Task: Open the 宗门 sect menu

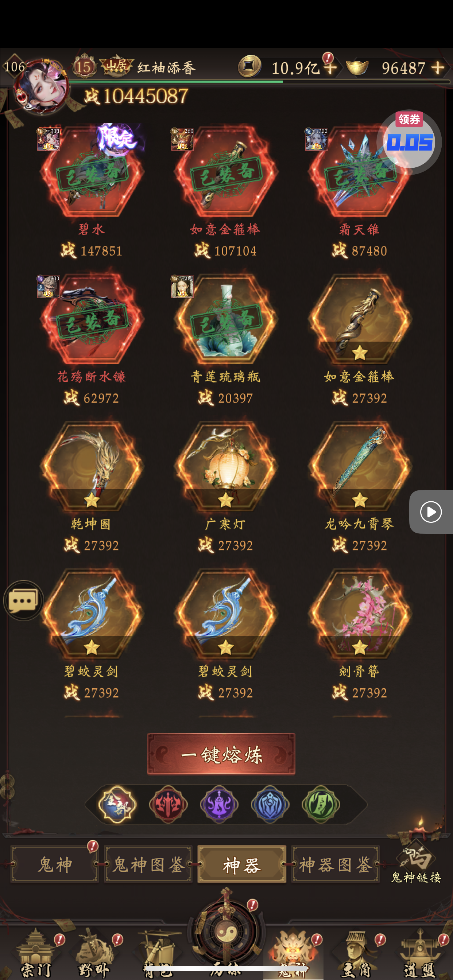Action: point(35,953)
